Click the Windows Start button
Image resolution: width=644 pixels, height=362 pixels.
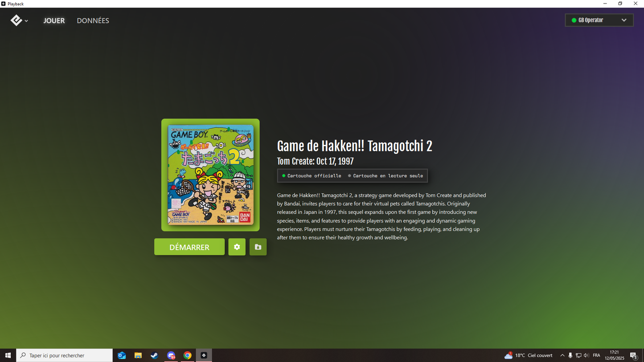click(8, 355)
